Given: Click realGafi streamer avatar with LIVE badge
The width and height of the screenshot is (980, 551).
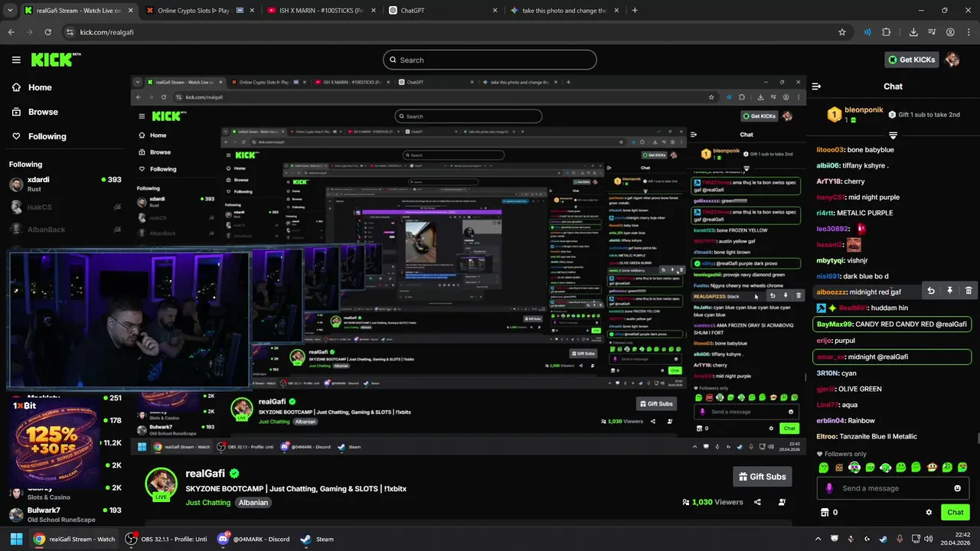Looking at the screenshot, I should (162, 483).
